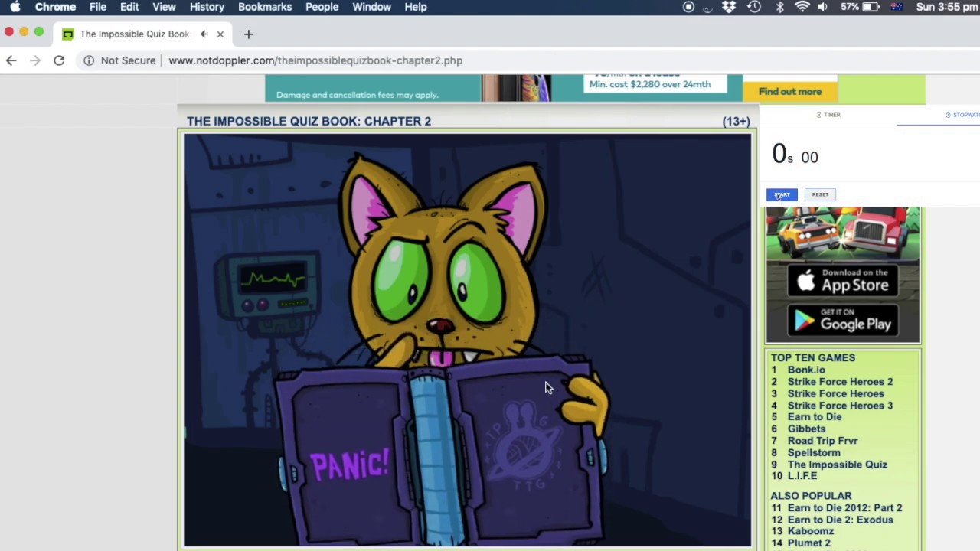This screenshot has width=980, height=551.
Task: Start the stopwatch
Action: point(782,194)
